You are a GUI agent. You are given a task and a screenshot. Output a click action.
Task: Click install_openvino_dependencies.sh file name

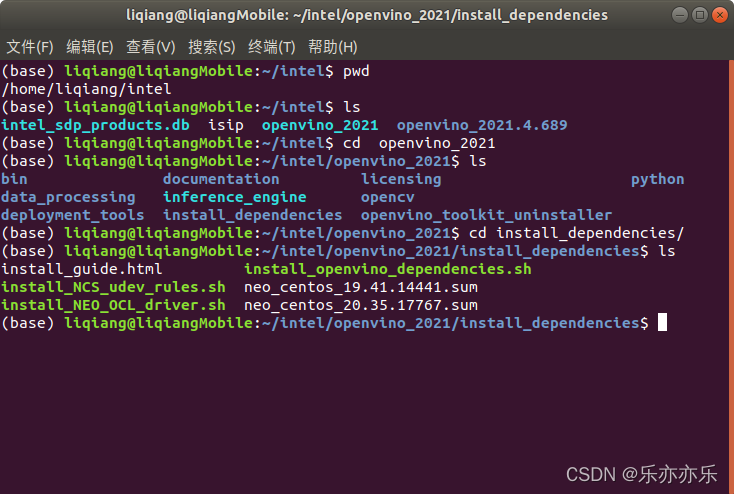click(388, 269)
